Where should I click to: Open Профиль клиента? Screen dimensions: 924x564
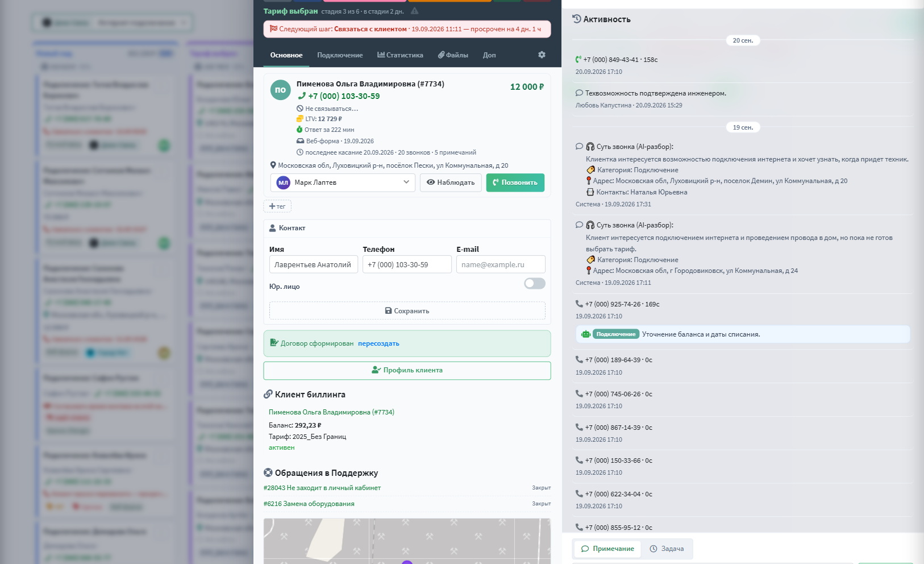pyautogui.click(x=407, y=370)
